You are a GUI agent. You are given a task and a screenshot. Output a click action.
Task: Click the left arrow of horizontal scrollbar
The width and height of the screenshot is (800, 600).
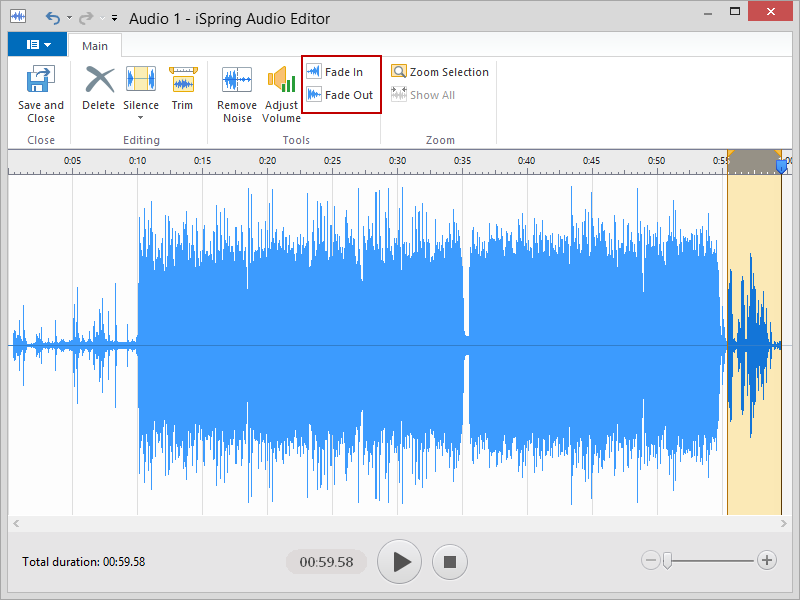coord(16,523)
